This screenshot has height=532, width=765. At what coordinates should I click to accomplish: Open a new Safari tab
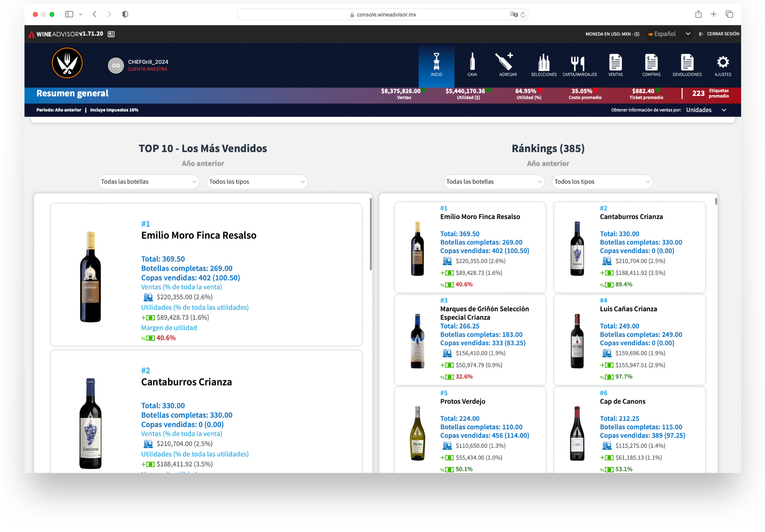(x=713, y=14)
